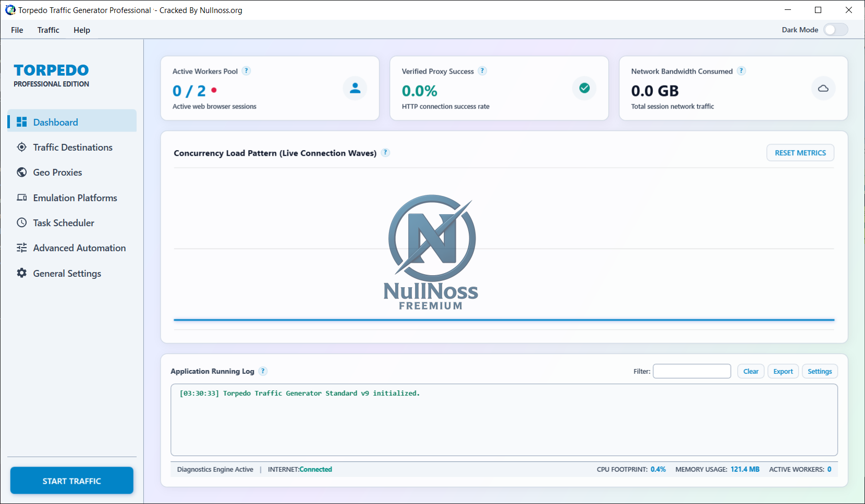Click the 'Diagnostics Engine Active' status text
The height and width of the screenshot is (504, 865).
click(x=215, y=470)
